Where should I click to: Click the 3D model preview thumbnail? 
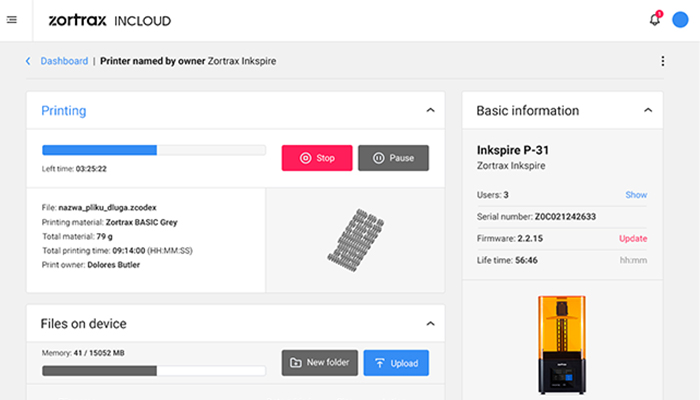coord(356,240)
